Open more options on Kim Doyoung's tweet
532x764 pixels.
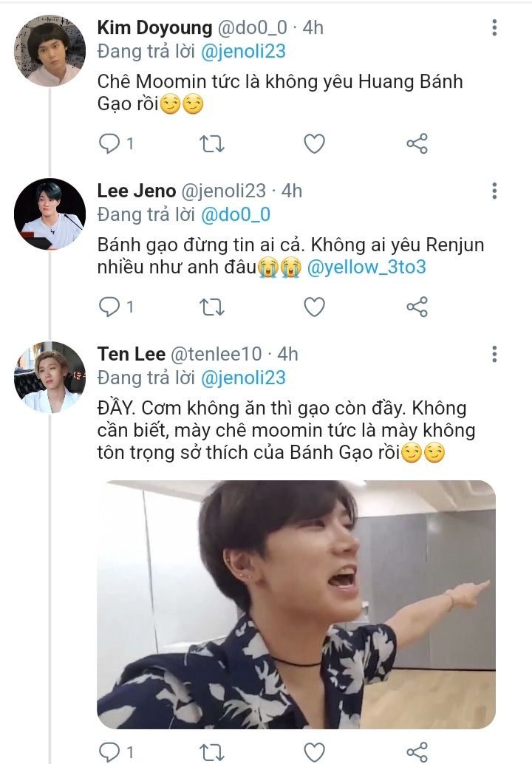(x=494, y=28)
